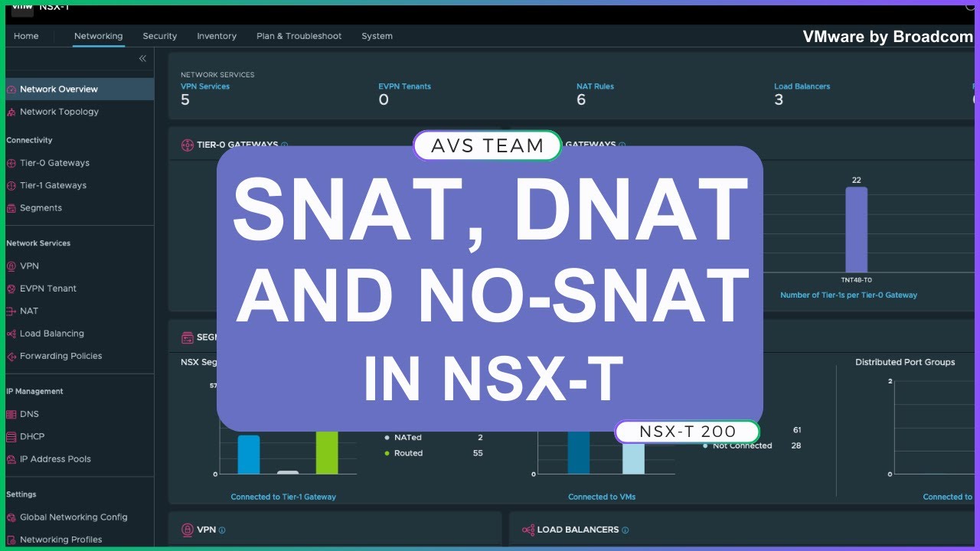The height and width of the screenshot is (551, 980).
Task: Open EVPN Tenant in sidebar
Action: [x=48, y=289]
